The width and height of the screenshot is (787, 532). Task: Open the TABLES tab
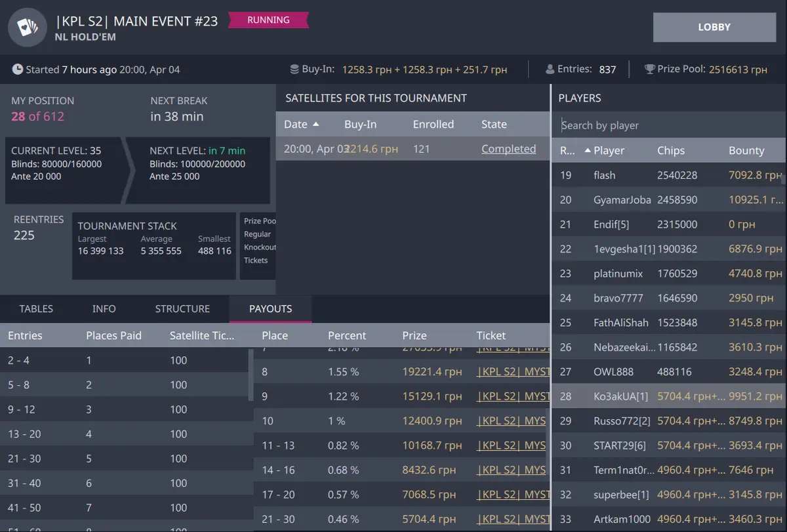[36, 309]
